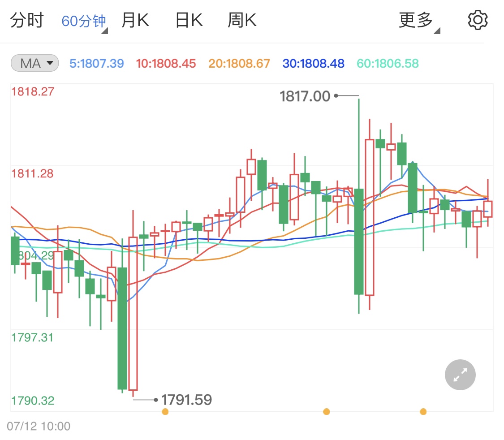Screen dimensions: 504x440
Task: Select the MA20 value 20:1808.67
Action: (x=239, y=63)
